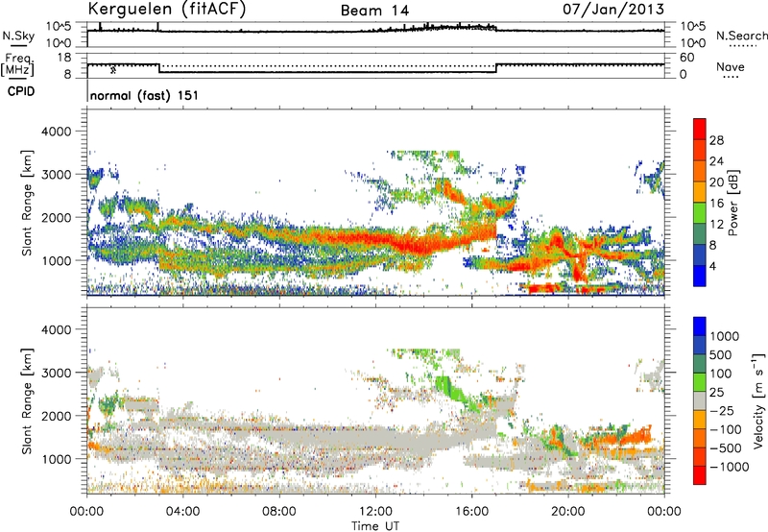Click the '20:00' time axis label

(x=568, y=512)
